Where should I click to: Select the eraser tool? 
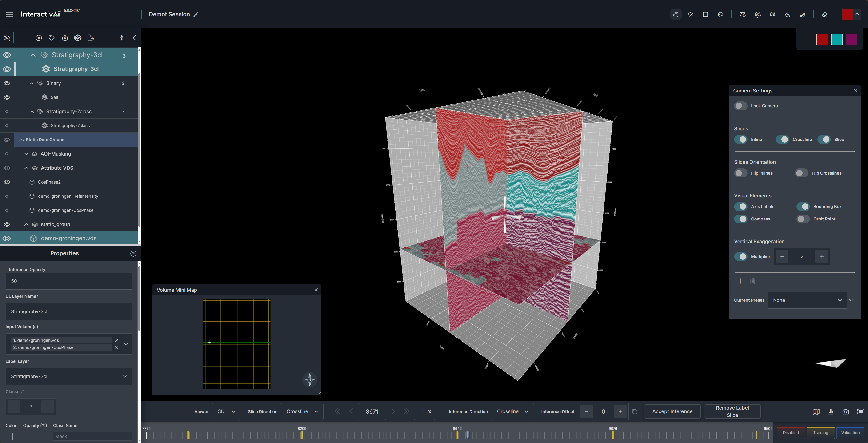(824, 15)
